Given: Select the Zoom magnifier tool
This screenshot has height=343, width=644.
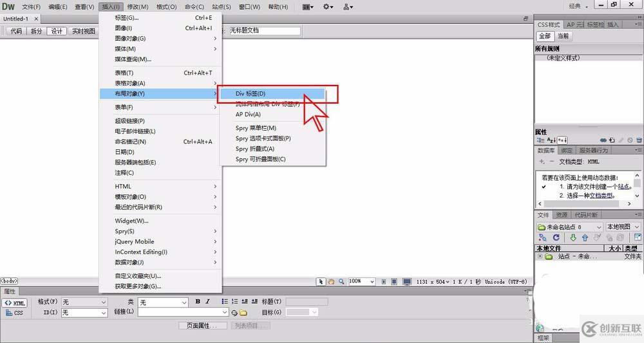Looking at the screenshot, I should pyautogui.click(x=341, y=281).
